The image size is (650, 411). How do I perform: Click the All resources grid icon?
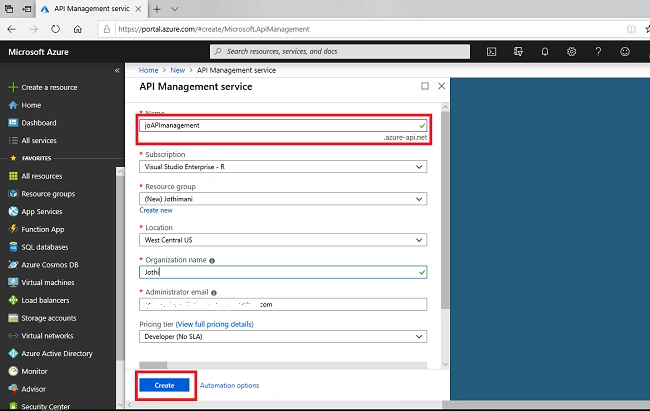click(13, 176)
